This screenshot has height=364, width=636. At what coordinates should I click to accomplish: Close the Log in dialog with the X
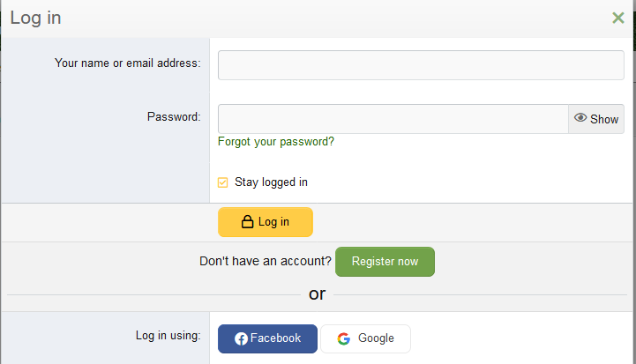(x=617, y=18)
